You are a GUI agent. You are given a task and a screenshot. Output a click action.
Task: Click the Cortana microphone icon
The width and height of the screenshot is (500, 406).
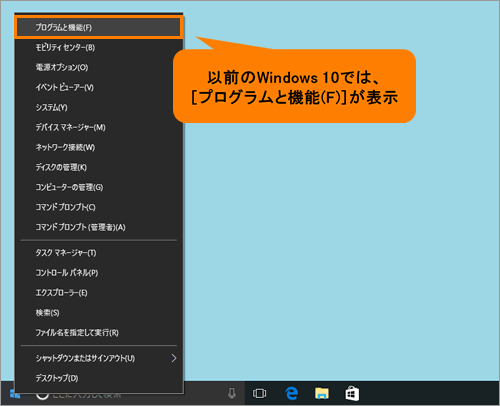click(232, 394)
